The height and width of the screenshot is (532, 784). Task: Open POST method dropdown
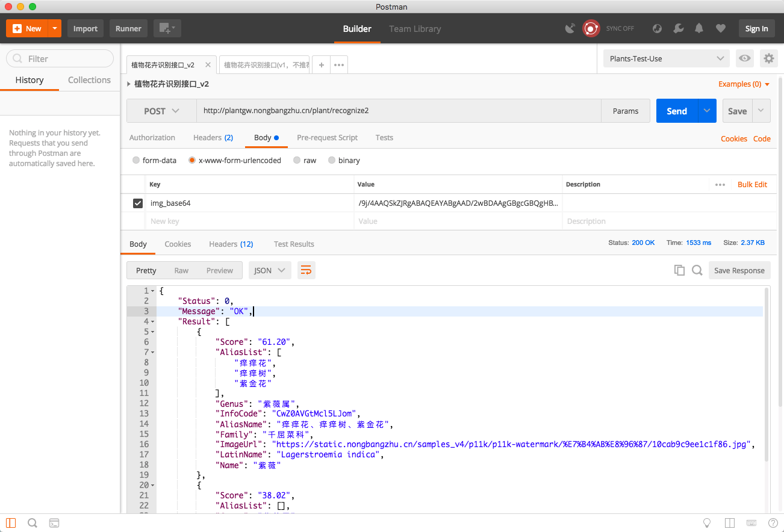161,111
